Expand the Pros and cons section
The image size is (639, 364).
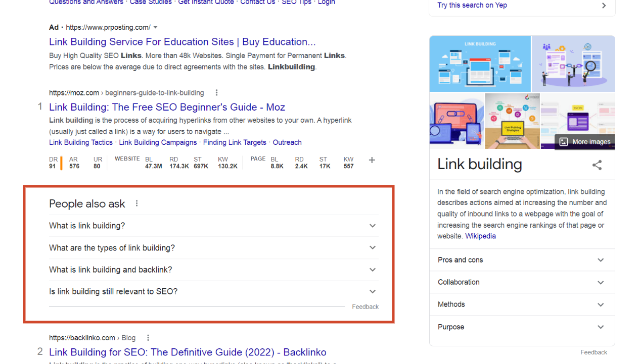[x=601, y=259]
